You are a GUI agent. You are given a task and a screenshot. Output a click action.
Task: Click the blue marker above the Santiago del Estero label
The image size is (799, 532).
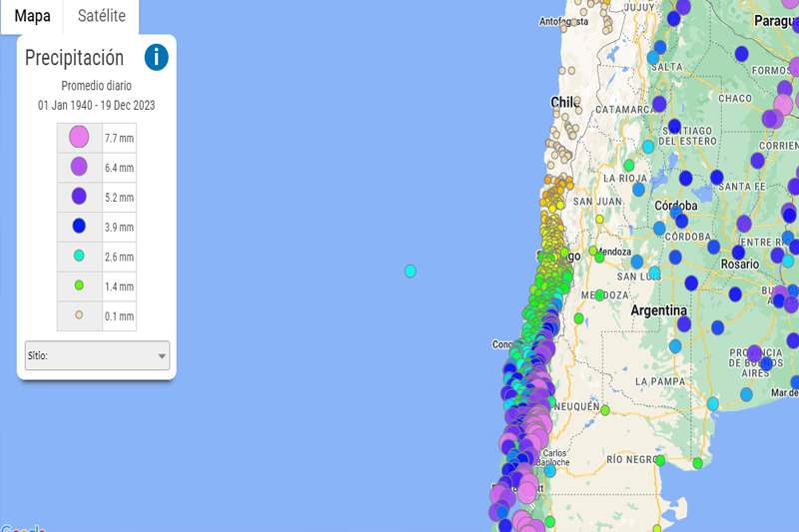pyautogui.click(x=675, y=128)
